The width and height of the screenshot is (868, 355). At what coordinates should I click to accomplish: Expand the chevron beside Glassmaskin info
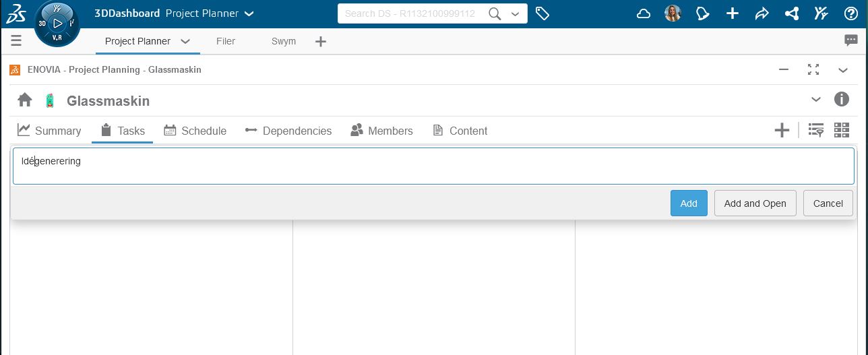coord(816,100)
